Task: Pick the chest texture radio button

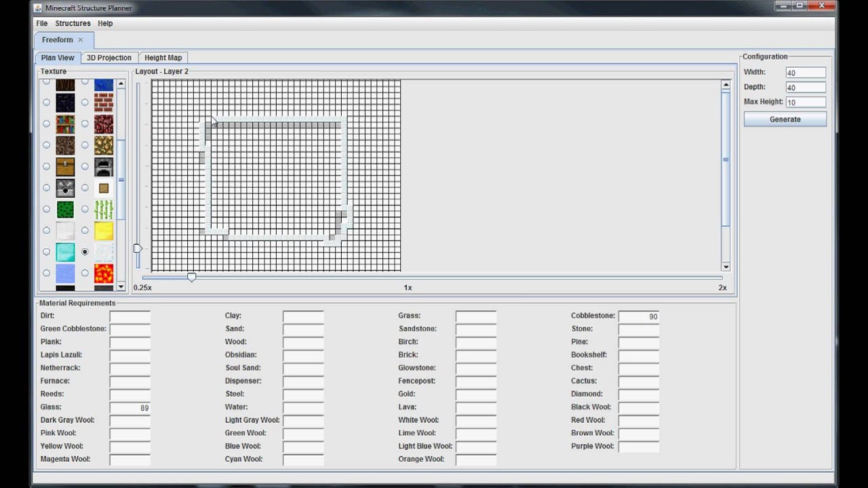Action: point(46,167)
